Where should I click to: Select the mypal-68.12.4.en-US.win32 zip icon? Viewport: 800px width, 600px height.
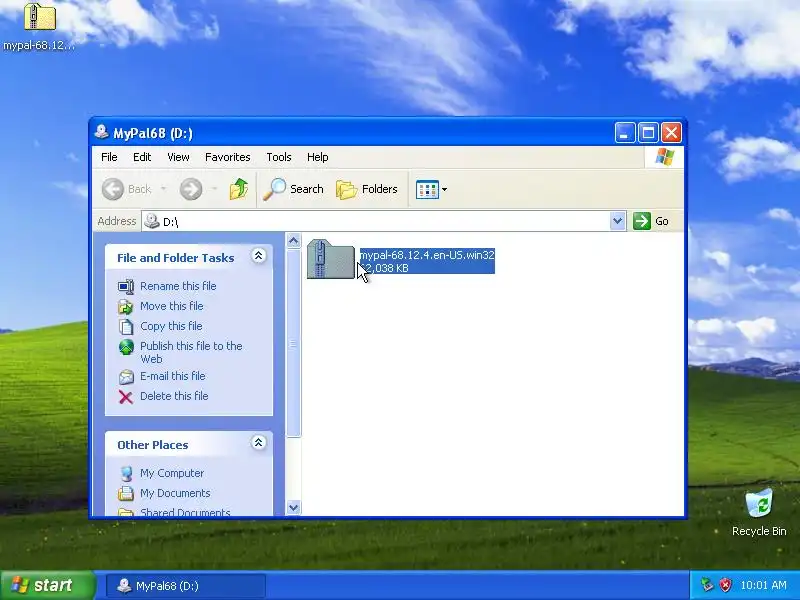pyautogui.click(x=331, y=259)
